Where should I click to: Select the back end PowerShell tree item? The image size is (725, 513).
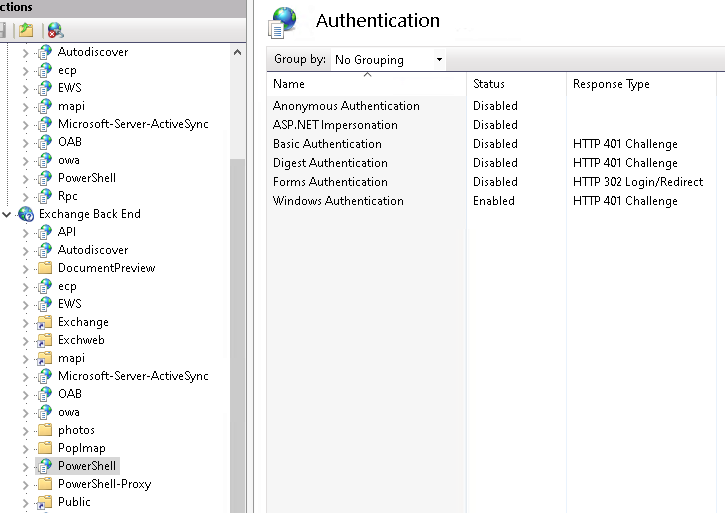point(87,466)
